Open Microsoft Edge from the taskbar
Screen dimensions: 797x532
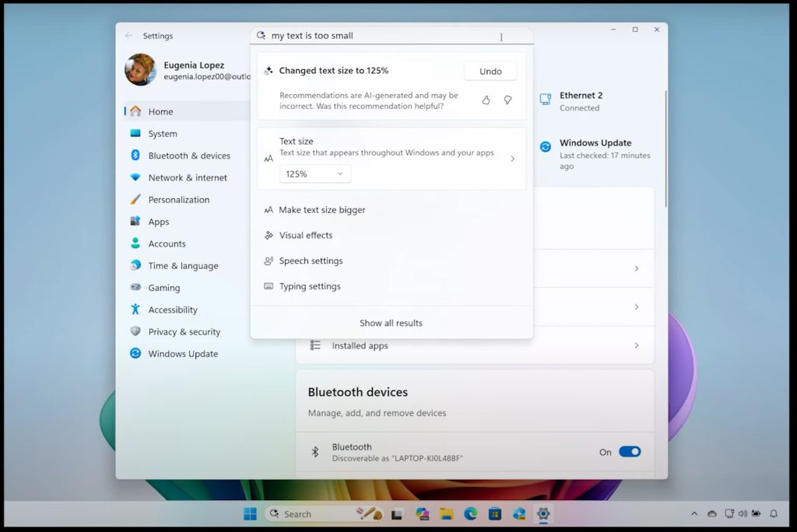pos(470,514)
